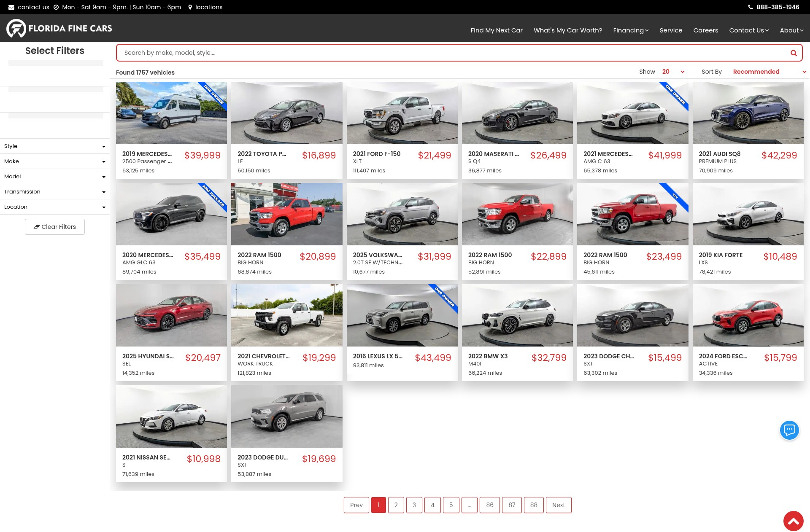Go to results page 86
This screenshot has width=810, height=532.
click(x=490, y=505)
